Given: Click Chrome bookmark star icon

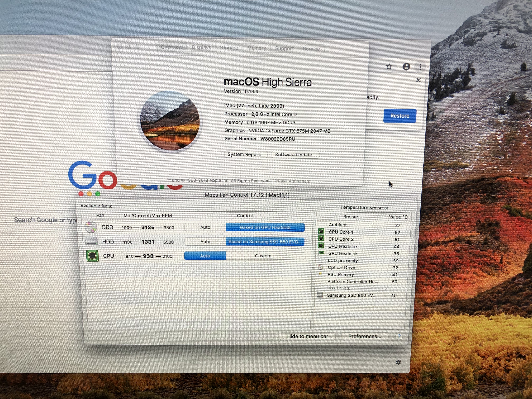Looking at the screenshot, I should tap(389, 67).
